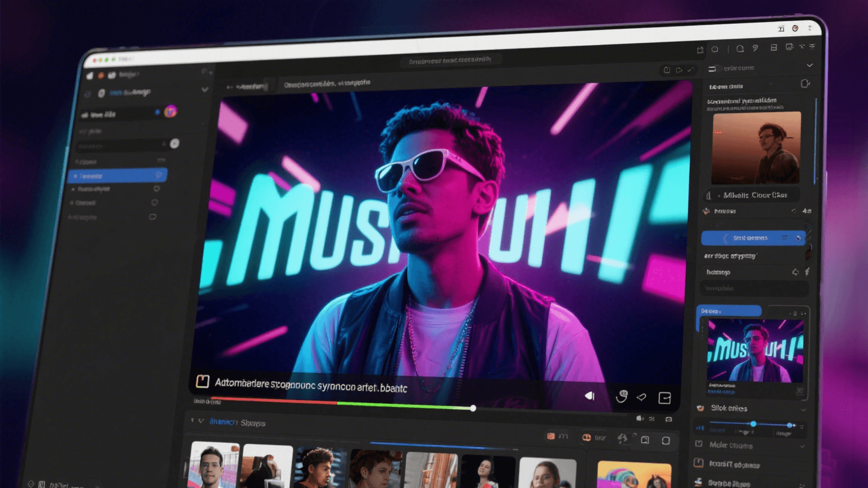The height and width of the screenshot is (488, 868).
Task: Click the crop frame icon in top toolbar
Action: click(x=700, y=50)
